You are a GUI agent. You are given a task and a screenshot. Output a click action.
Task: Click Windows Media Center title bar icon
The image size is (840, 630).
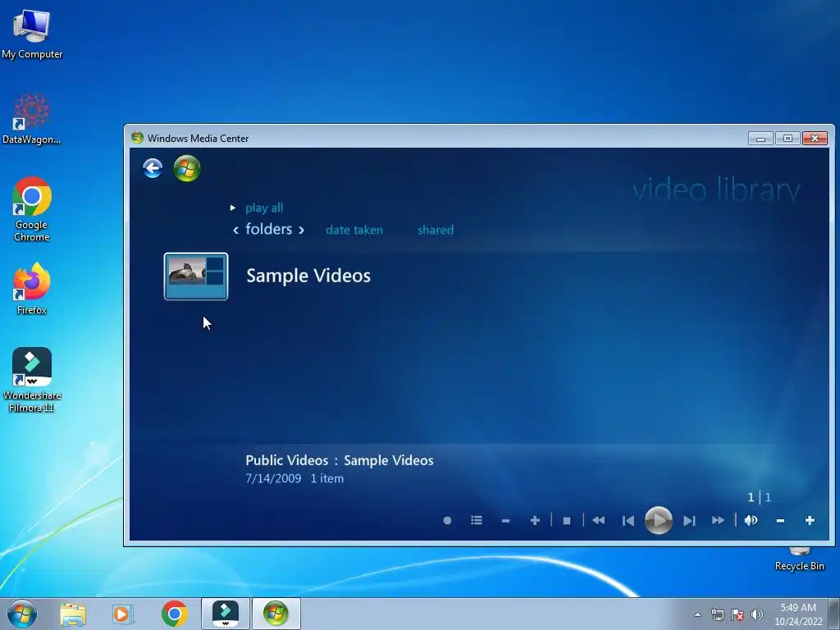click(138, 138)
